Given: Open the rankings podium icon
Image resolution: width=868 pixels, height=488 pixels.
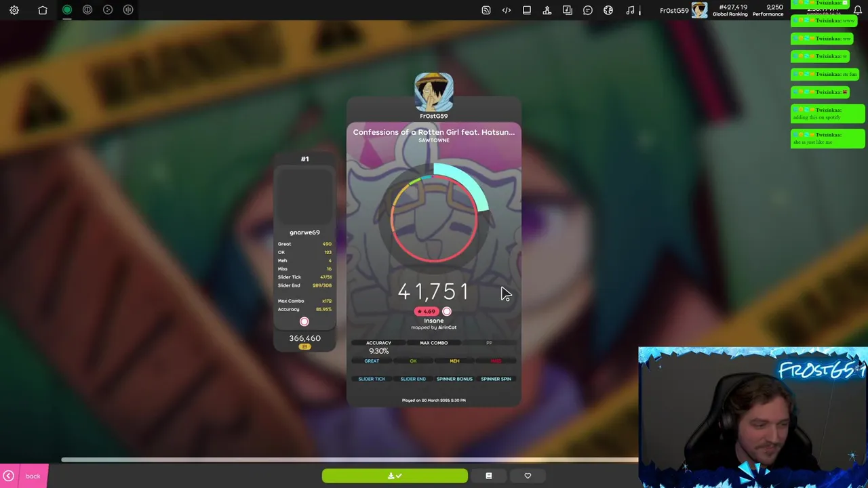Looking at the screenshot, I should point(547,10).
